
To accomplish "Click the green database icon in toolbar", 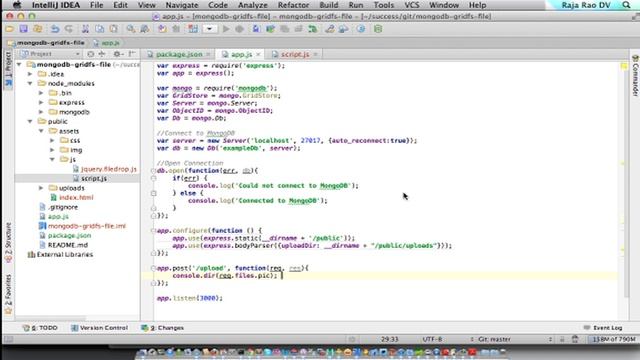I will point(378,29).
